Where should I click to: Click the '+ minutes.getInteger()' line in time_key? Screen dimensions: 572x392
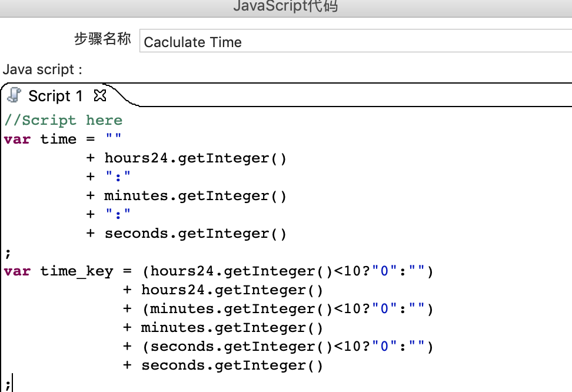coord(223,327)
